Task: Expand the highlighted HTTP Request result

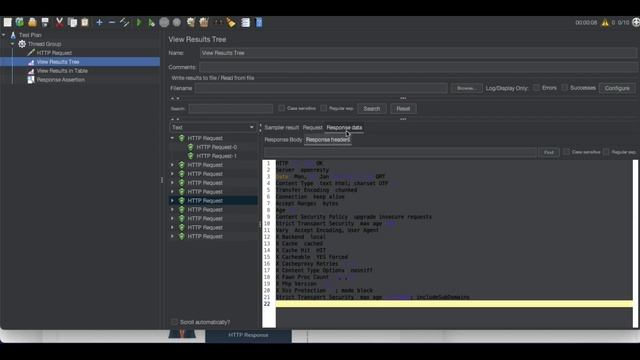Action: click(172, 200)
